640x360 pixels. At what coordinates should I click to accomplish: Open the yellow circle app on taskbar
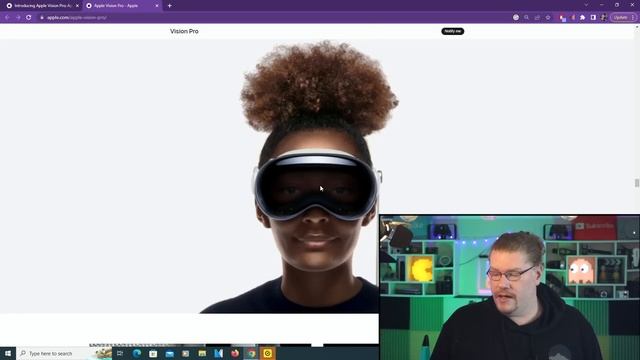click(268, 353)
